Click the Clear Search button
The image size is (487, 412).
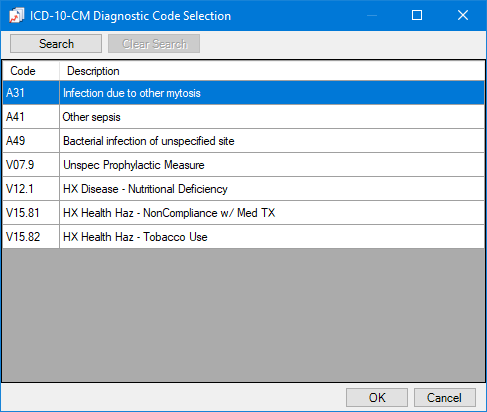(x=154, y=44)
